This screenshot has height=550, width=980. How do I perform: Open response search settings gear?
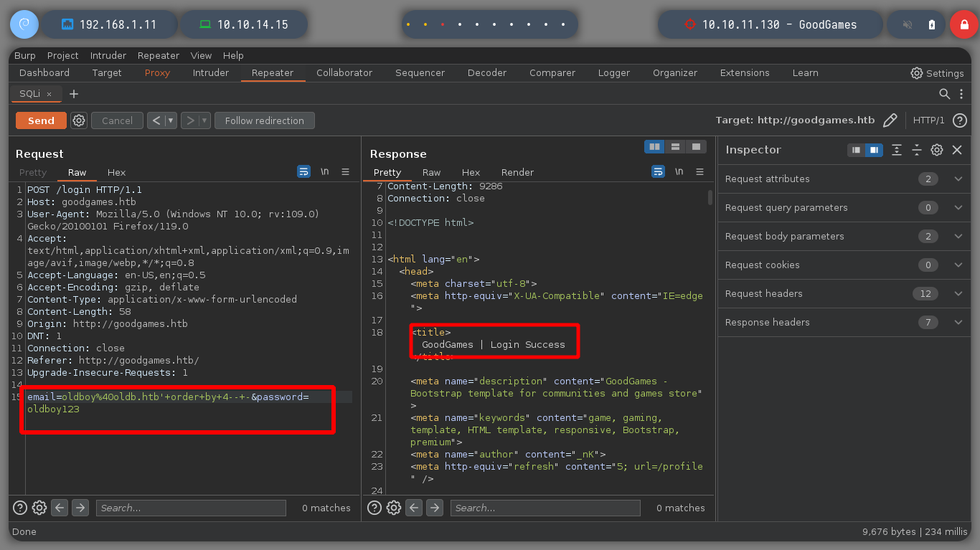(394, 508)
